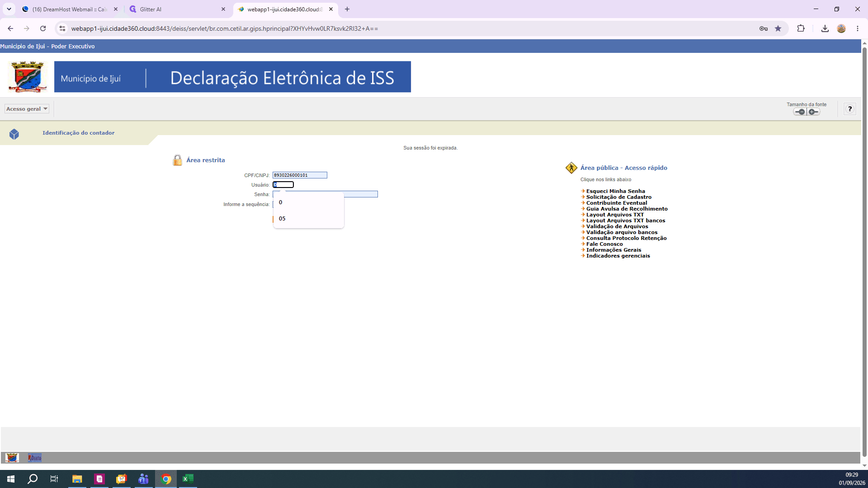
Task: Open File Explorer from taskbar
Action: click(77, 479)
